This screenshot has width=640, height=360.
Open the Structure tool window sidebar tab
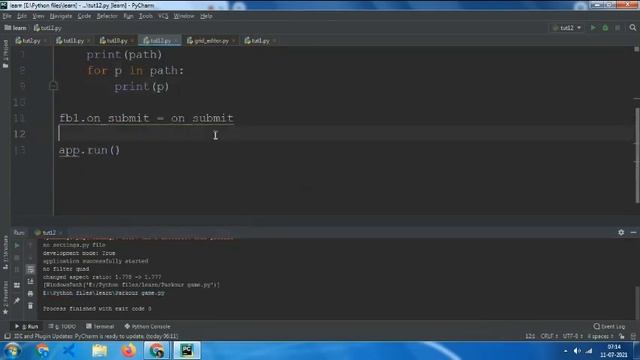[5, 252]
